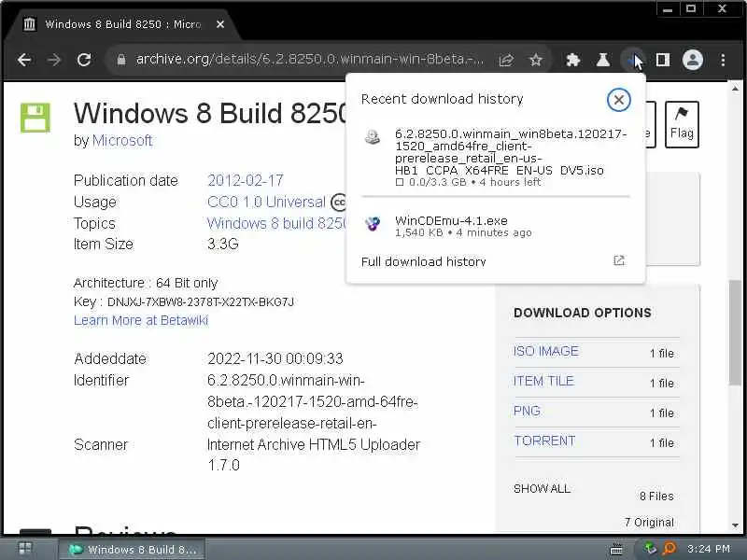Click the ISO download file icon
Viewport: 747px width, 560px height.
click(x=372, y=137)
